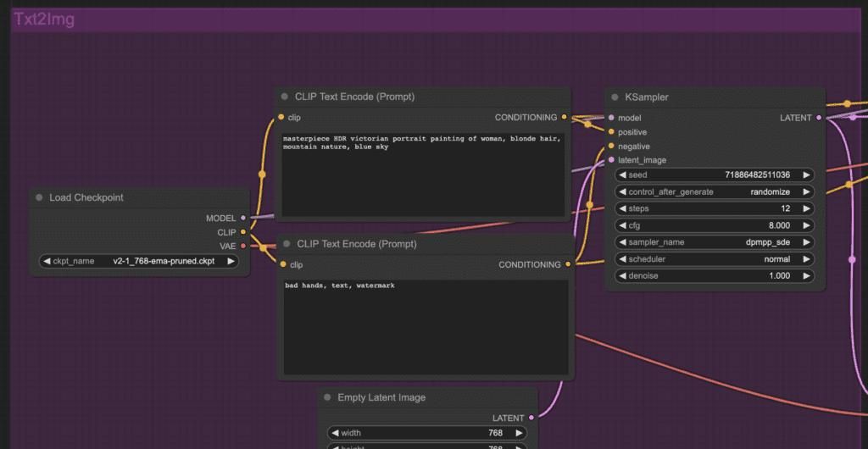Decrease cfg value with left arrow
868x449 pixels.
(623, 225)
